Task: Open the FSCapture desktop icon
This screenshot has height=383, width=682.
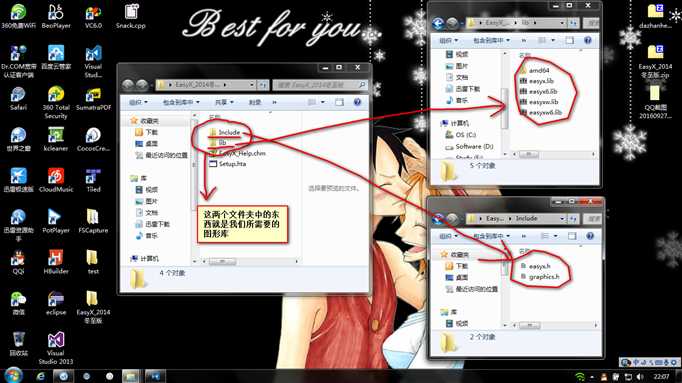Action: pyautogui.click(x=93, y=221)
